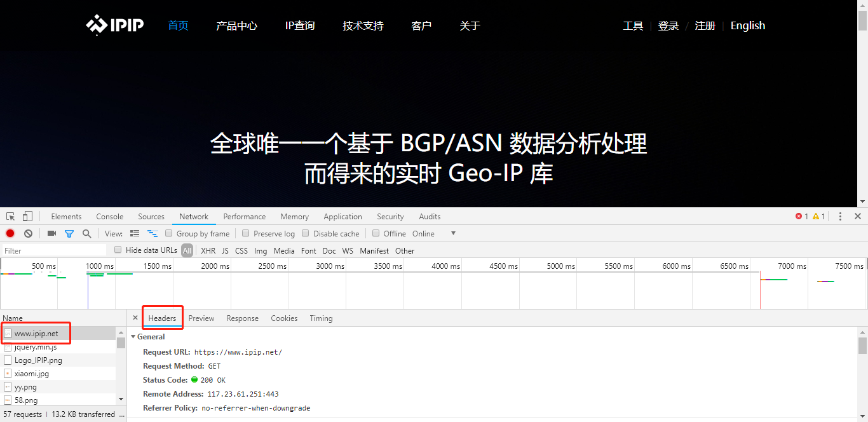The image size is (868, 422).
Task: Open the Console panel
Action: 109,216
